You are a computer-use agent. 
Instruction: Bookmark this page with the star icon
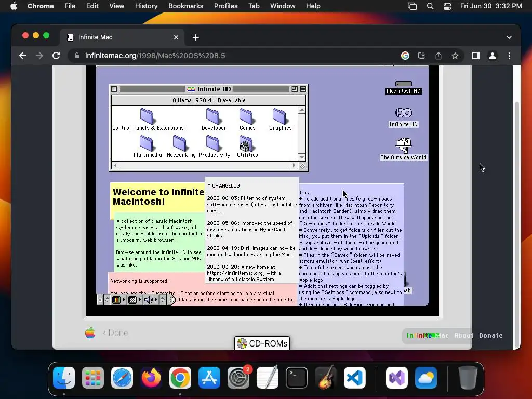455,56
